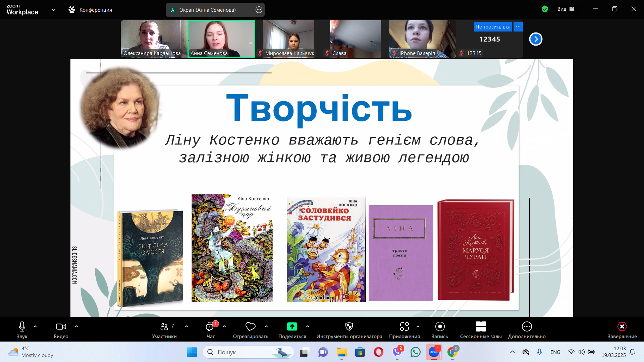The image size is (644, 362).
Task: Open Opera browser from the taskbar
Action: click(x=378, y=352)
